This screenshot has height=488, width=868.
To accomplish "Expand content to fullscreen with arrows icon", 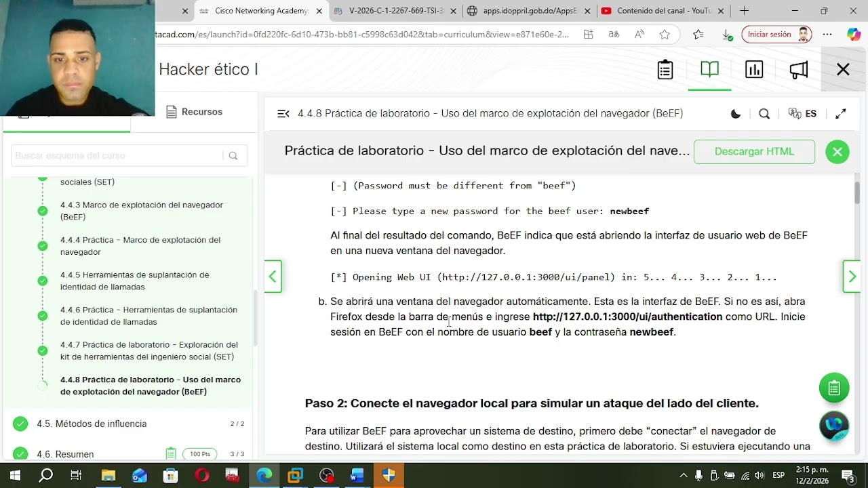I will [x=841, y=114].
